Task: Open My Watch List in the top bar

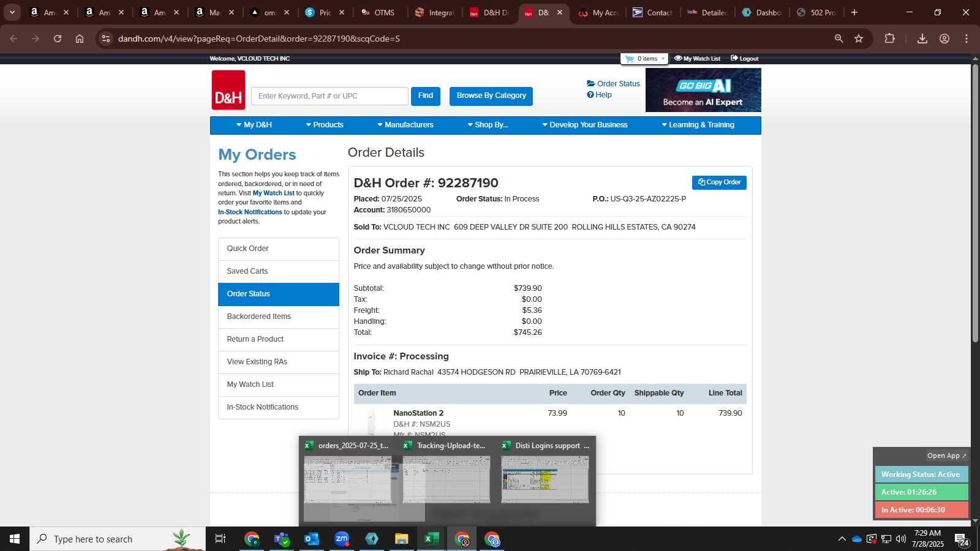Action: pos(697,59)
